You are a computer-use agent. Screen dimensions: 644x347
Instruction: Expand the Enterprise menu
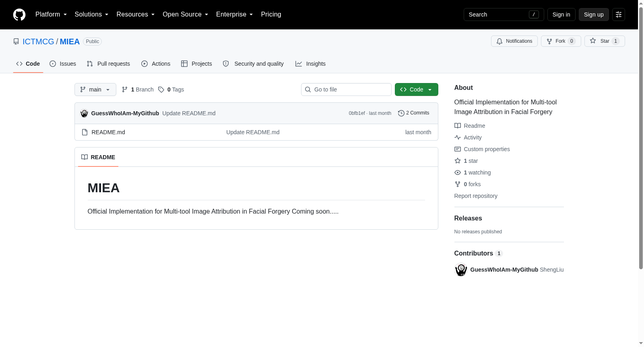(x=235, y=15)
